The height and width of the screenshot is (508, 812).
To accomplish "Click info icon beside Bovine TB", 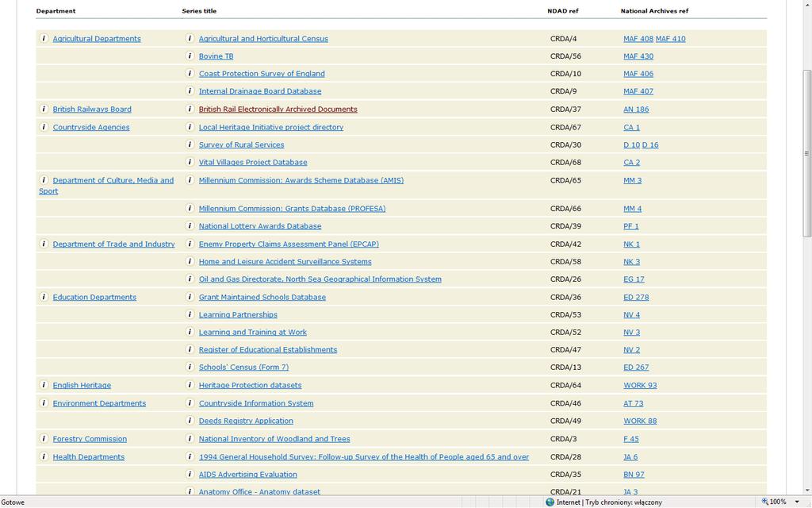I will 190,56.
